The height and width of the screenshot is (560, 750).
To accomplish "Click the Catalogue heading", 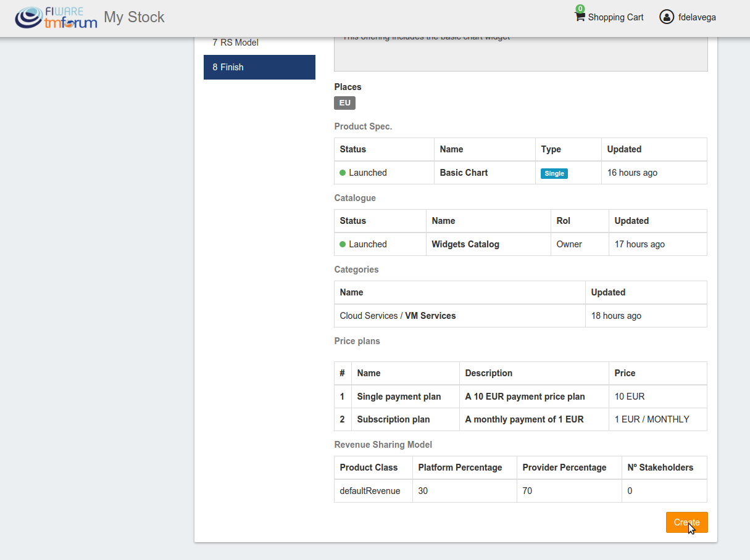I will [355, 198].
